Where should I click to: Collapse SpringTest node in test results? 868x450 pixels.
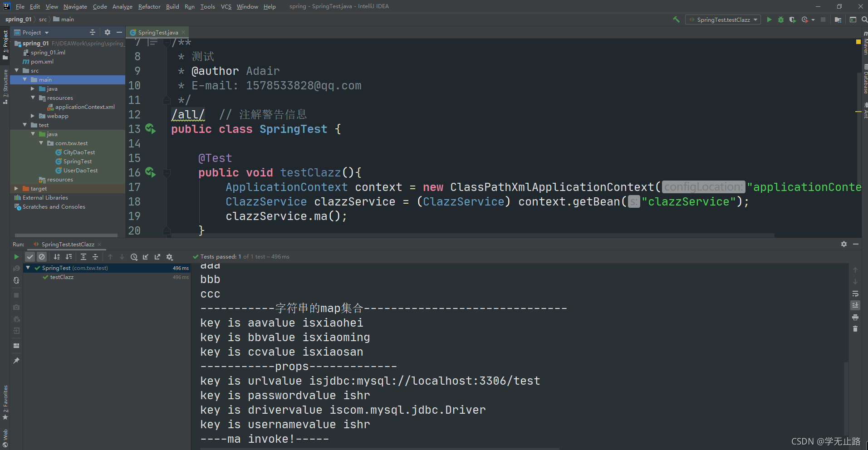[28, 268]
